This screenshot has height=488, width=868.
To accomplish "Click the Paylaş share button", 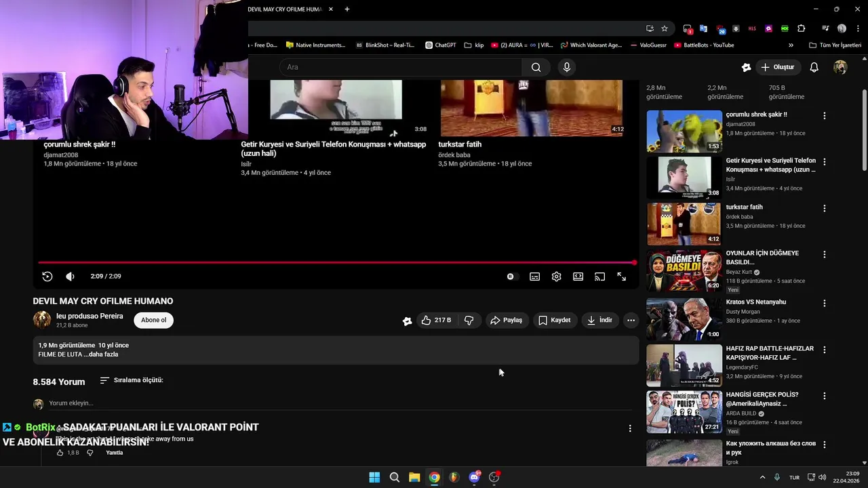I will point(506,320).
